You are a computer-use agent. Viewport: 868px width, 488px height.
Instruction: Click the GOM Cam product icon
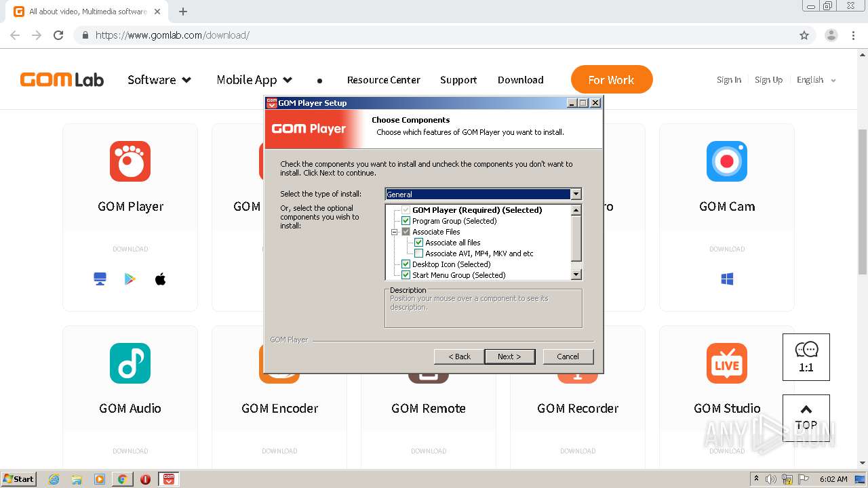click(x=727, y=161)
